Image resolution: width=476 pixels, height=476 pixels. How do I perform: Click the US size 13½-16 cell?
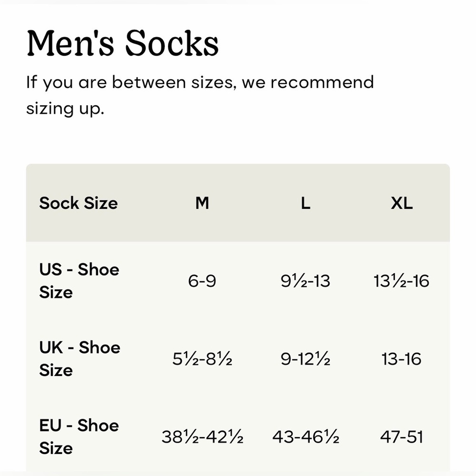(401, 281)
